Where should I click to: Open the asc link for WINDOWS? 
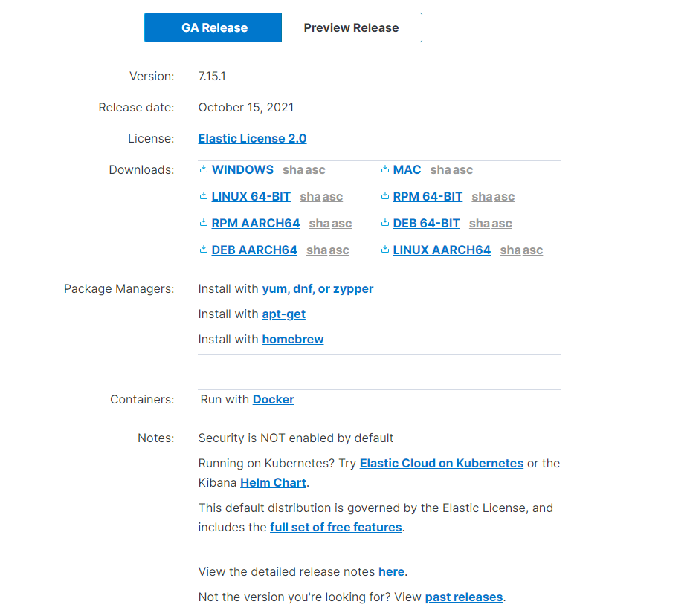[x=315, y=170]
